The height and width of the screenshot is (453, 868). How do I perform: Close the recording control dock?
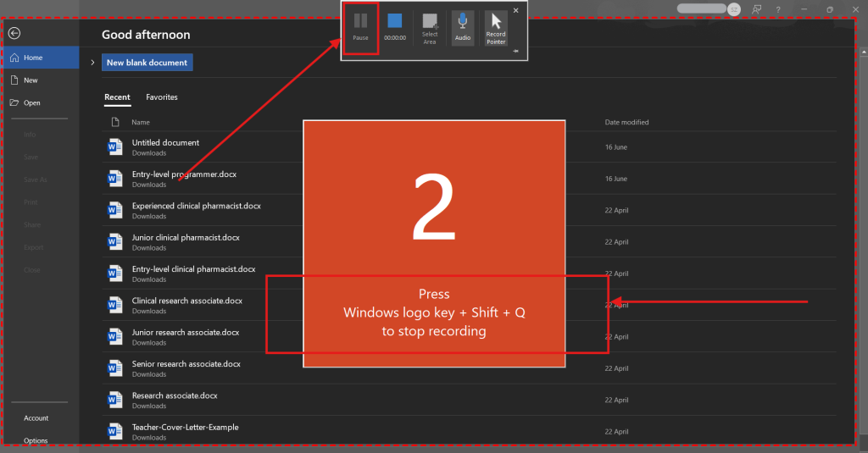click(x=516, y=10)
